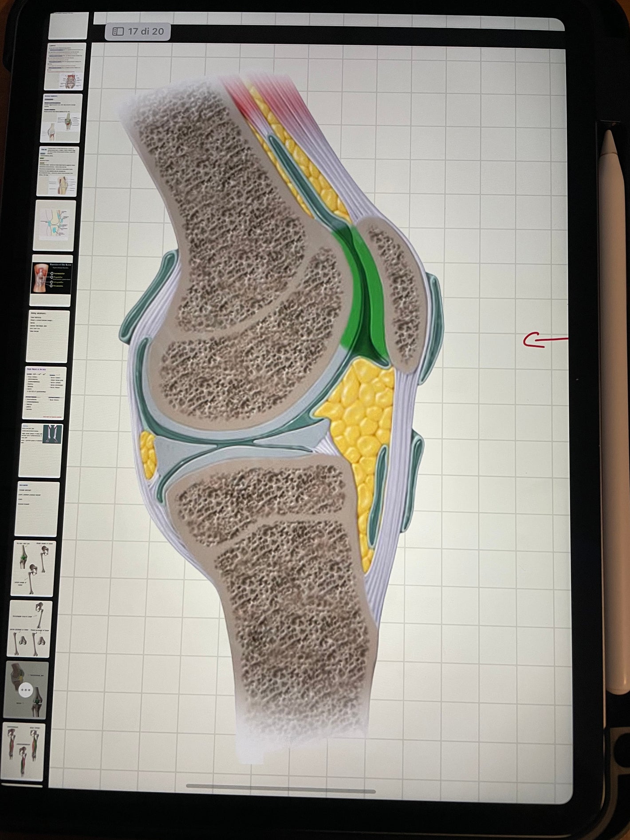Select thumbnail with highlighted text and side knee image
The image size is (630, 840).
click(x=58, y=171)
